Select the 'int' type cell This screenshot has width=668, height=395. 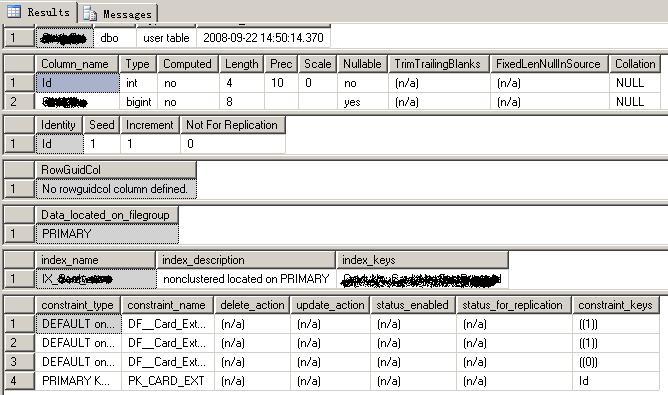click(x=138, y=83)
